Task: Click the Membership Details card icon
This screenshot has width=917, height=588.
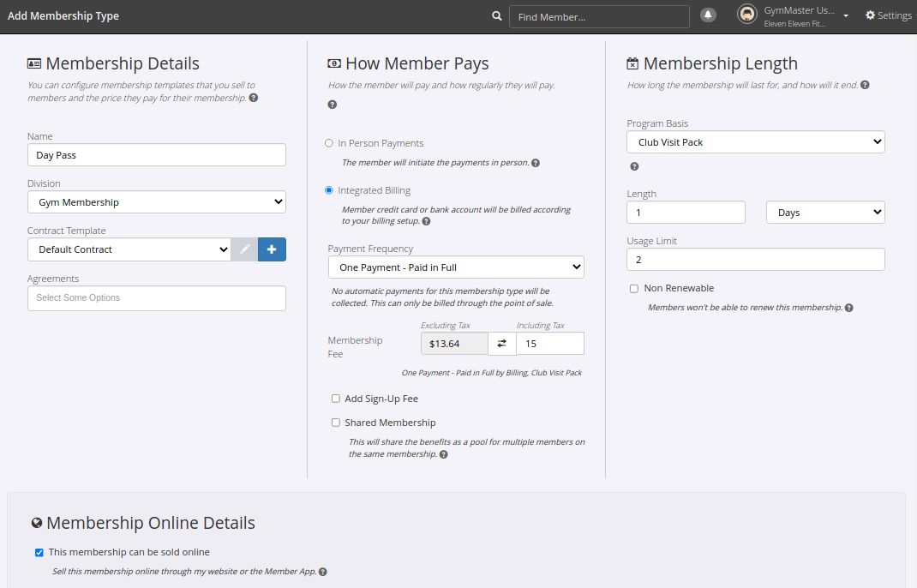Action: [34, 63]
